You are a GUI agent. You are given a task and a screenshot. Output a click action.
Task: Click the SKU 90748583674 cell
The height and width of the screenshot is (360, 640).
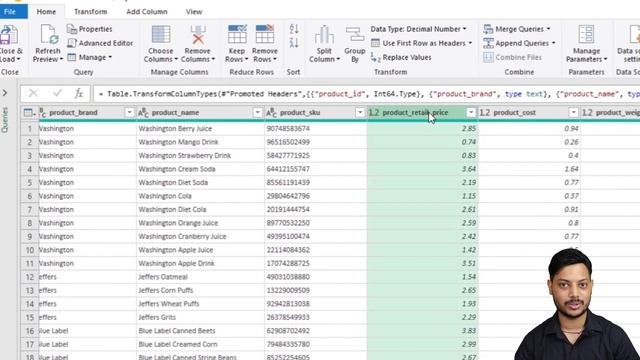point(316,129)
